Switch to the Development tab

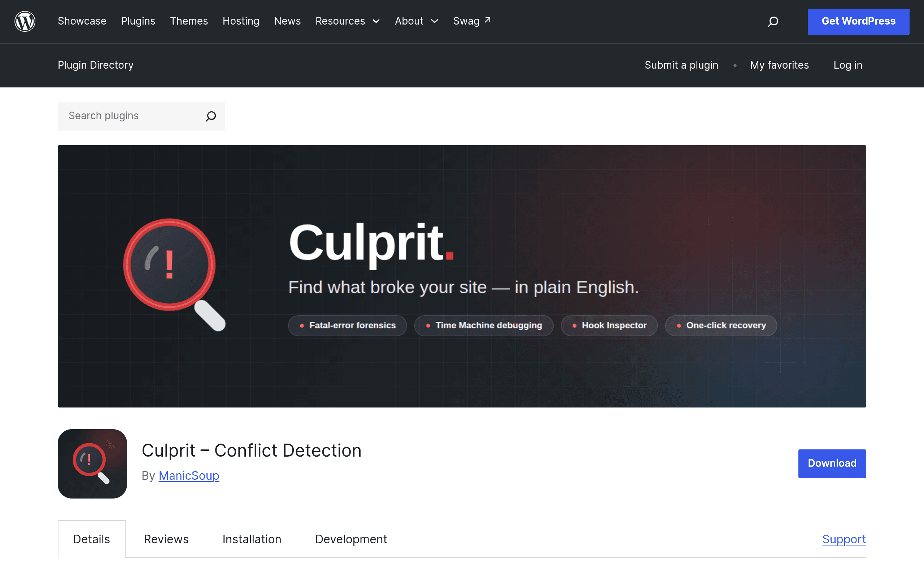pyautogui.click(x=351, y=539)
